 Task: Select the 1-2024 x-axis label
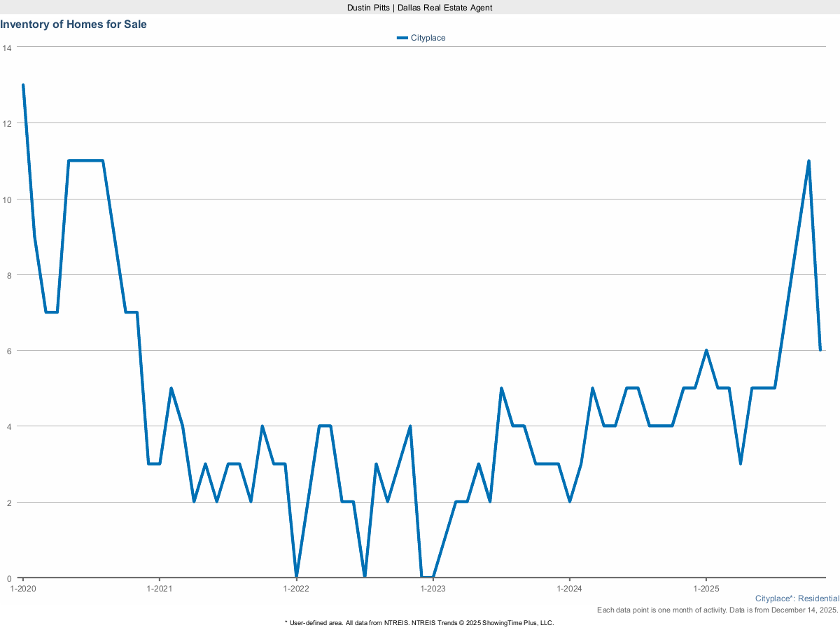(569, 589)
